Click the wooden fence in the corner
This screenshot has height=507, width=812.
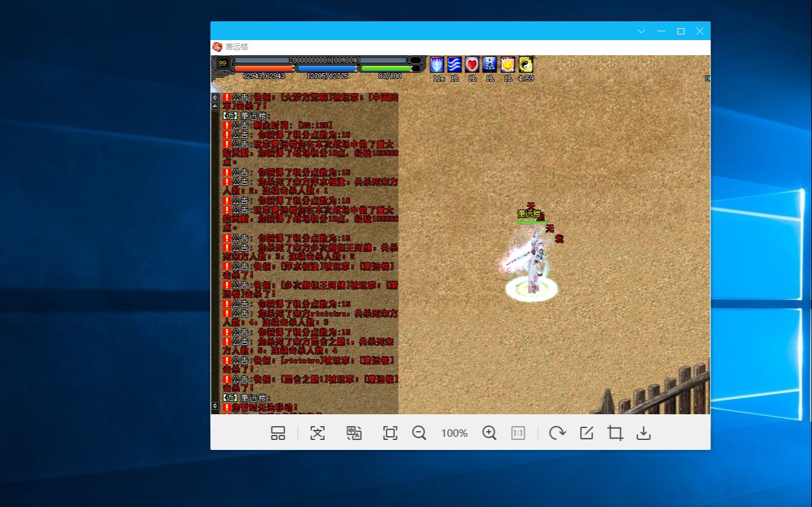(655, 390)
